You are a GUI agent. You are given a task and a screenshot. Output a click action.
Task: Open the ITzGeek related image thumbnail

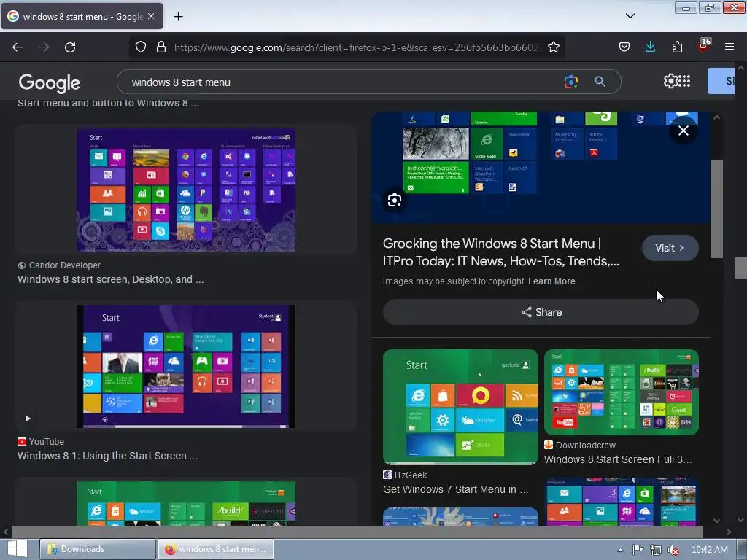(x=460, y=407)
